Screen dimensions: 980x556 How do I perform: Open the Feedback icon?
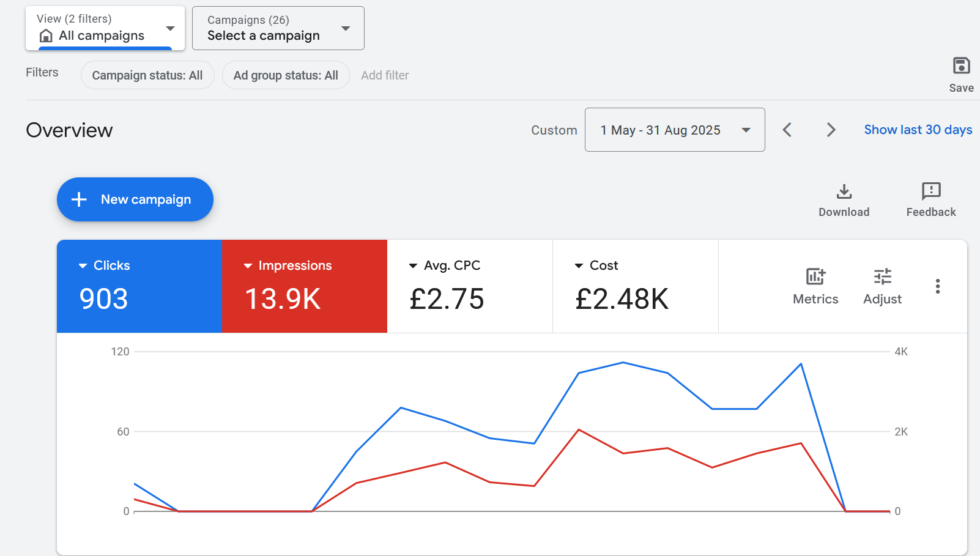(930, 192)
